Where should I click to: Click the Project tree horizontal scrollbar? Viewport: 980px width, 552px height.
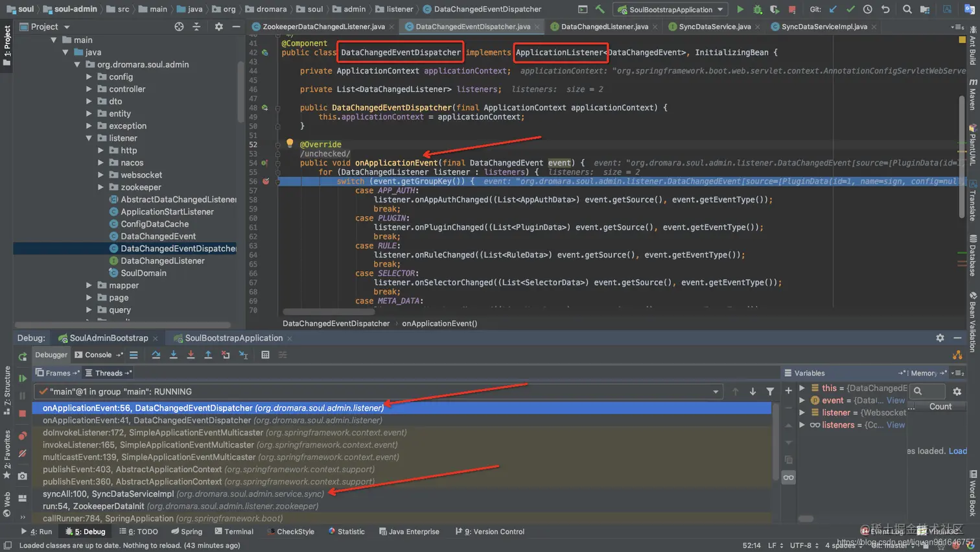(x=122, y=325)
